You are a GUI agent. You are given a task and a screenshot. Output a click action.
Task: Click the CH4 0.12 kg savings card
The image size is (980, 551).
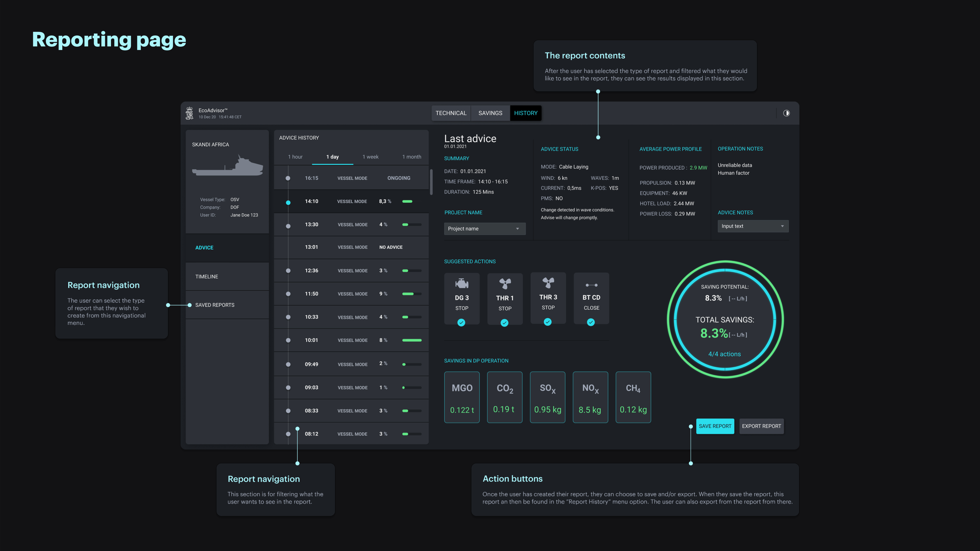pyautogui.click(x=633, y=397)
